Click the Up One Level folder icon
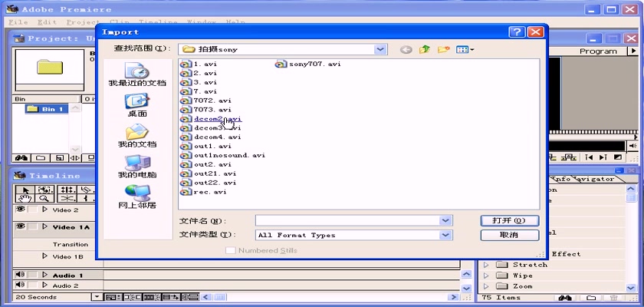This screenshot has height=307, width=644. coord(424,50)
